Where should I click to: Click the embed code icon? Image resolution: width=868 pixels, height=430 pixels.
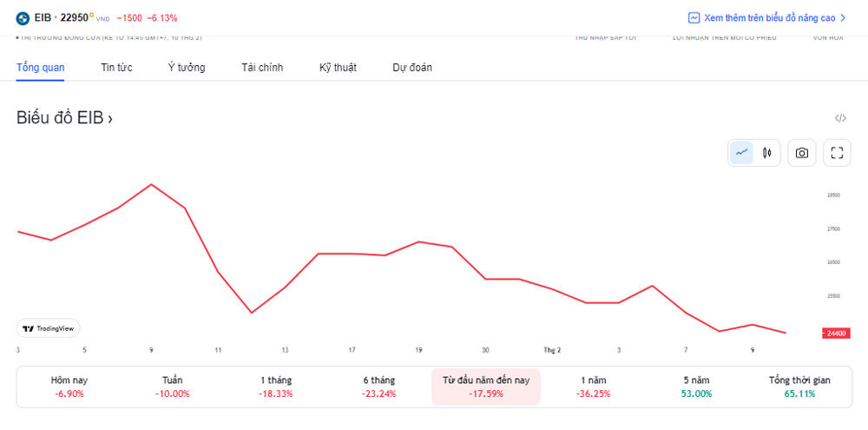(x=840, y=118)
